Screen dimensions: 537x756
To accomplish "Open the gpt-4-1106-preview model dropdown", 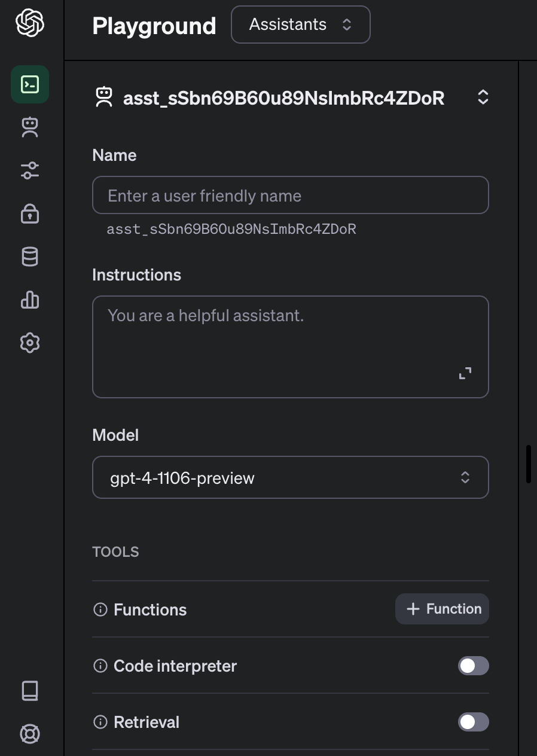I will point(291,477).
